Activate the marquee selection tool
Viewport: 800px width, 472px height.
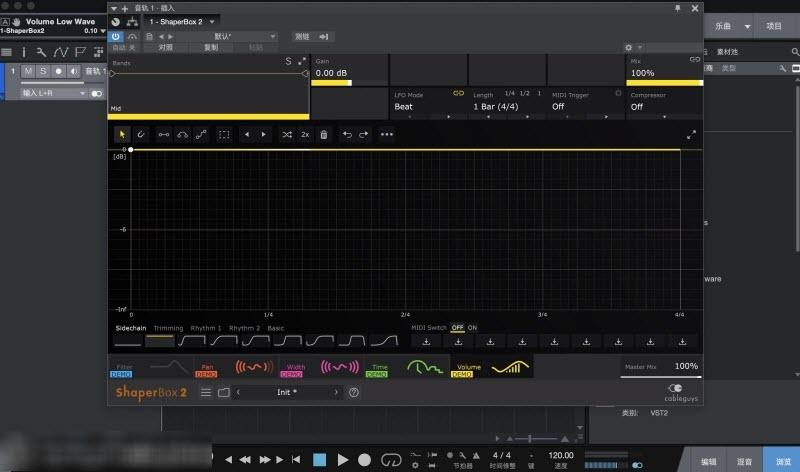(x=224, y=135)
